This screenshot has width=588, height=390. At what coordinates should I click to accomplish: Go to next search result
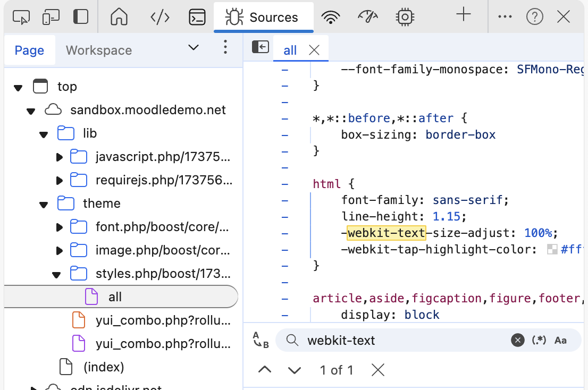[295, 370]
